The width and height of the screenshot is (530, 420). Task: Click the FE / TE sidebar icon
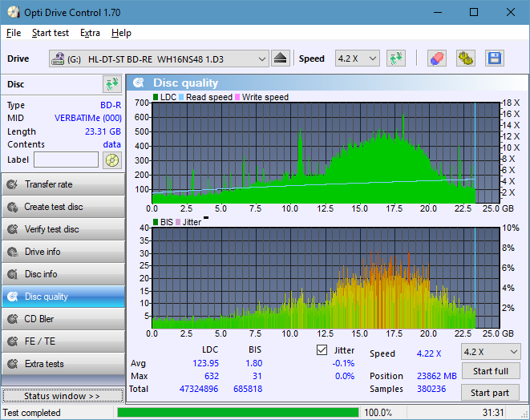pyautogui.click(x=13, y=341)
